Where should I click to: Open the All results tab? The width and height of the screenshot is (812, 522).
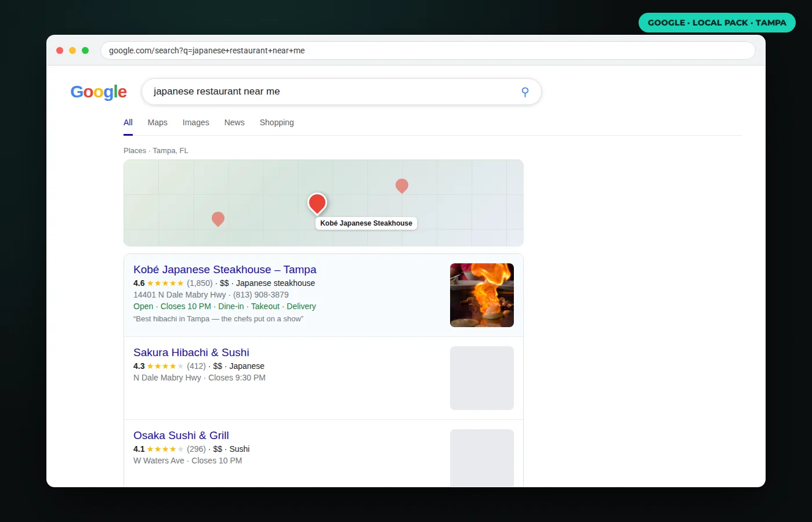pyautogui.click(x=128, y=122)
